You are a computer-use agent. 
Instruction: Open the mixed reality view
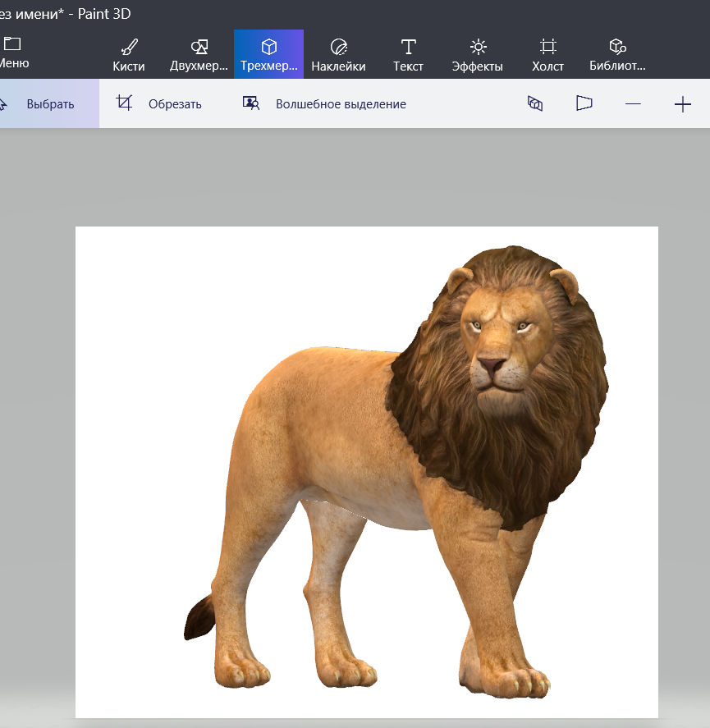(x=584, y=104)
